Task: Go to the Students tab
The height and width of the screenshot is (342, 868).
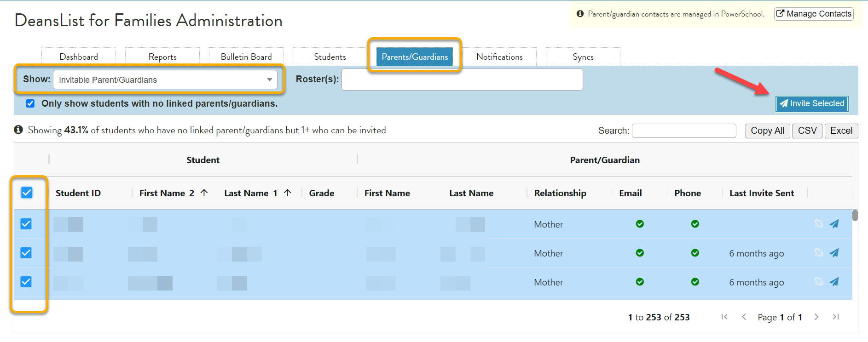Action: pos(330,57)
